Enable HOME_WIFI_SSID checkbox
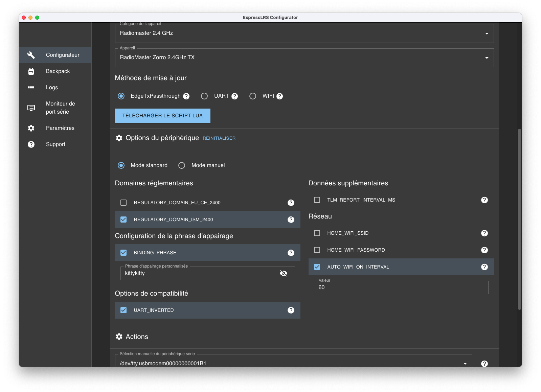This screenshot has height=392, width=541. (317, 233)
